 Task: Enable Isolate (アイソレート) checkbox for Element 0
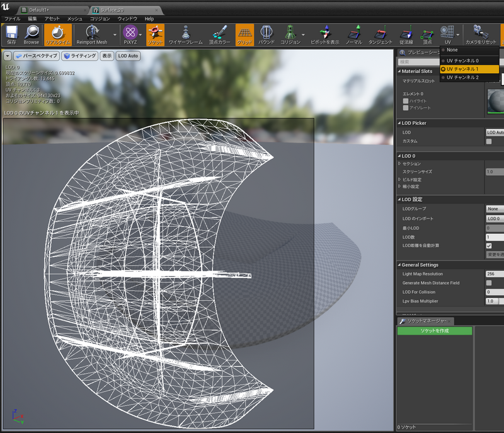coord(406,108)
